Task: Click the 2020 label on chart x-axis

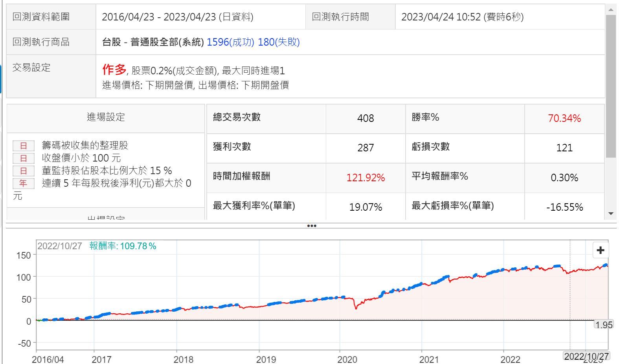Action: pyautogui.click(x=347, y=359)
